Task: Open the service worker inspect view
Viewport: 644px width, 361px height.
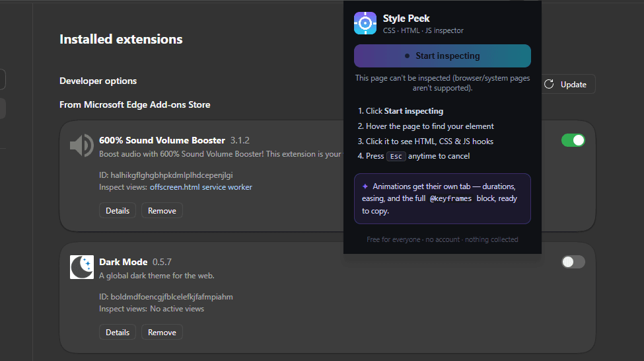Action: (x=227, y=187)
